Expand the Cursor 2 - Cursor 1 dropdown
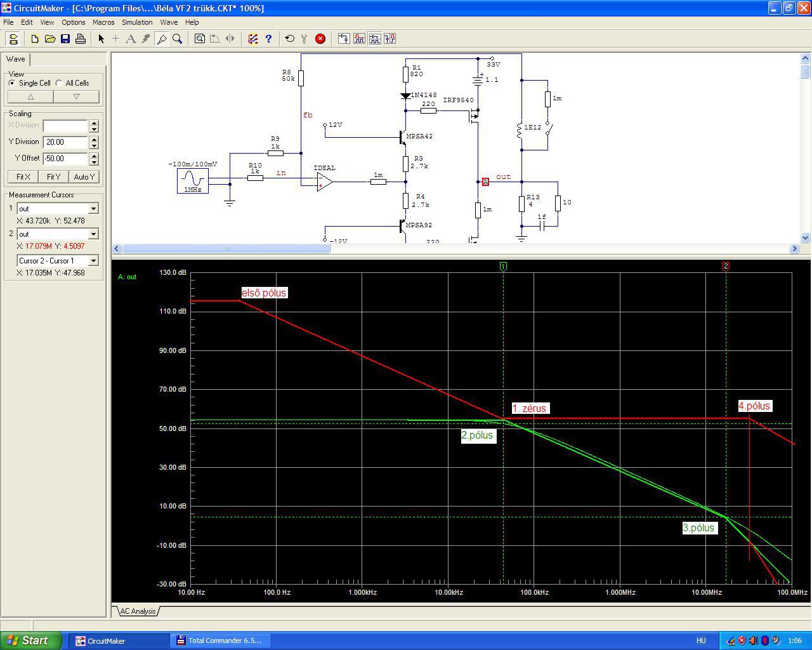The height and width of the screenshot is (650, 812). 93,261
